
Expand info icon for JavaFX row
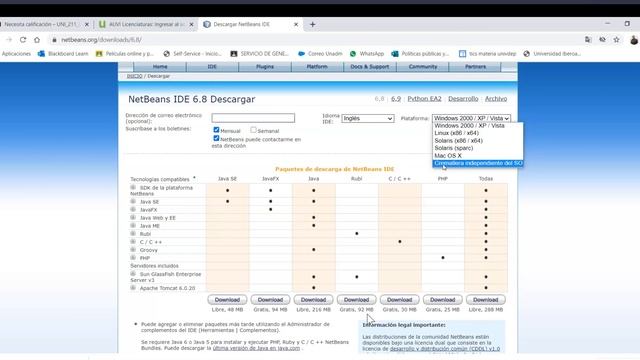pyautogui.click(x=133, y=209)
